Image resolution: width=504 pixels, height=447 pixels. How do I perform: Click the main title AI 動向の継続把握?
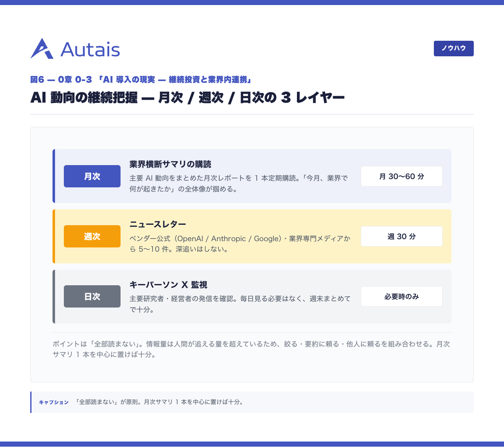coord(187,98)
